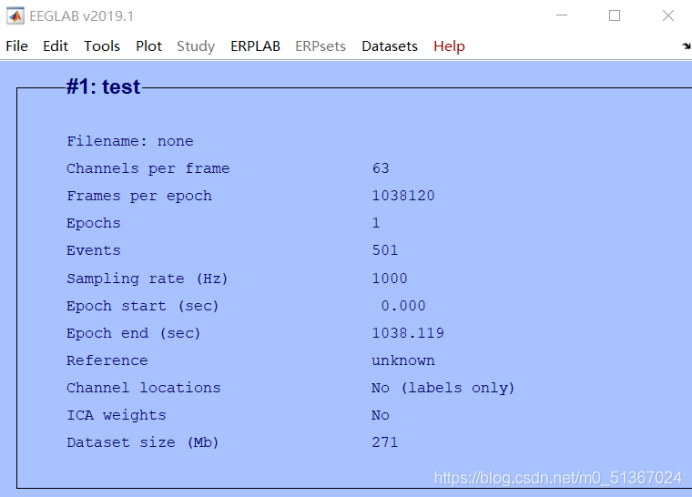The image size is (692, 497).
Task: Click the 'EEGLAB v2019.1' window title
Action: pos(81,16)
